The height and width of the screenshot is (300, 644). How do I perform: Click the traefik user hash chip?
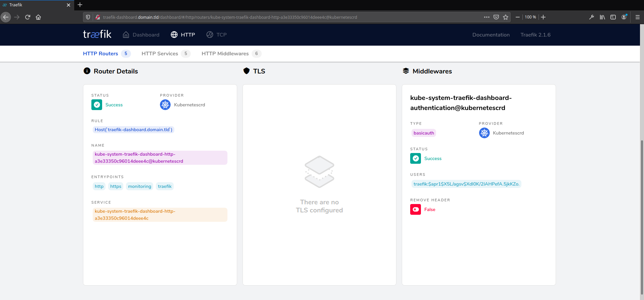(x=466, y=184)
